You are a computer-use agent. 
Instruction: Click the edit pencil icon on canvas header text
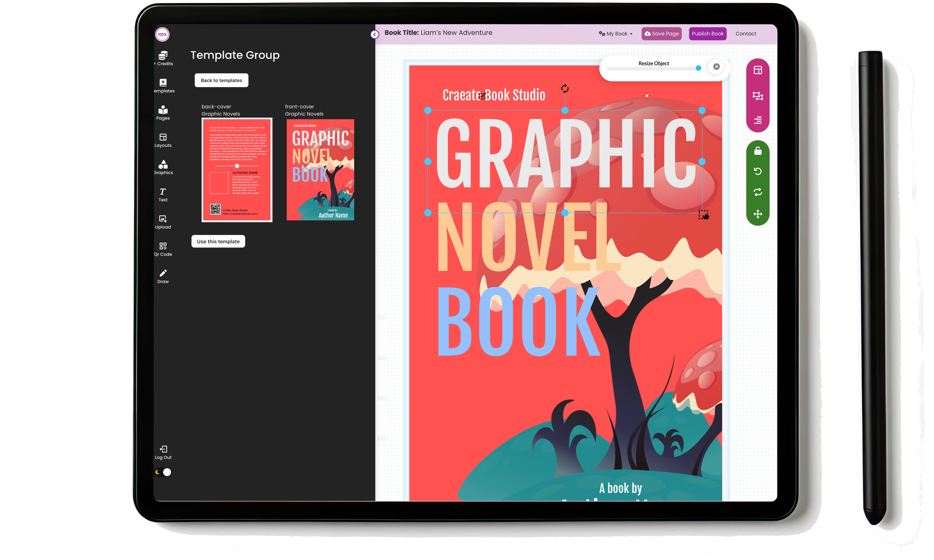pos(482,96)
